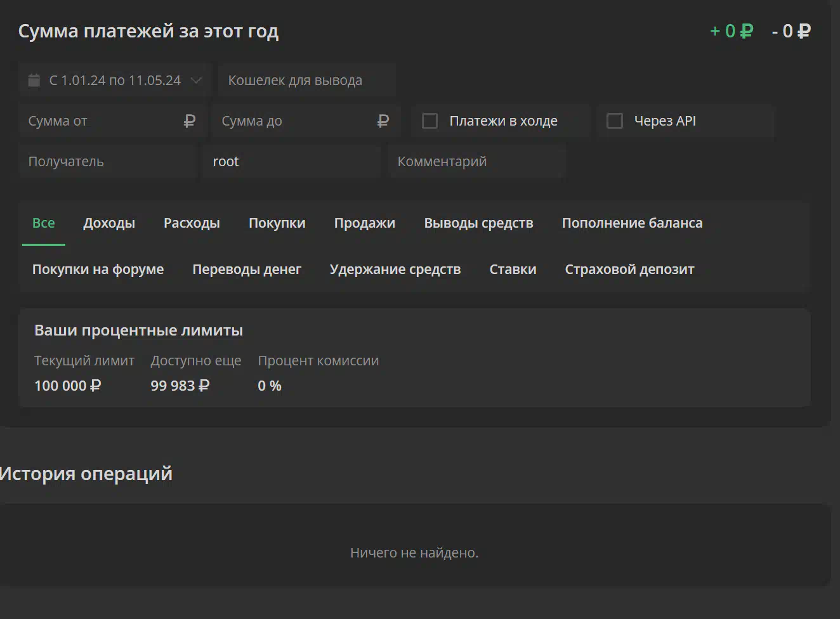Click the Ваши процентные лимиты heading

[138, 330]
